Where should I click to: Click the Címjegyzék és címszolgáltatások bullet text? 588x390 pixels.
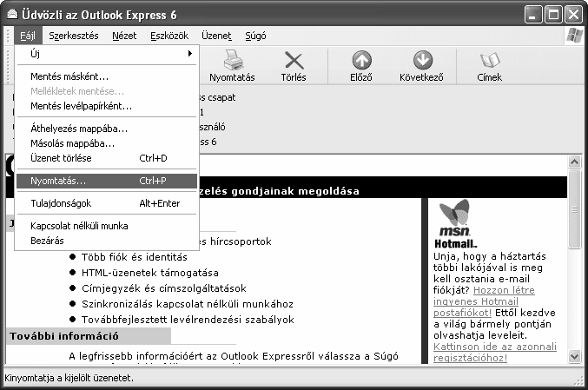tap(164, 288)
